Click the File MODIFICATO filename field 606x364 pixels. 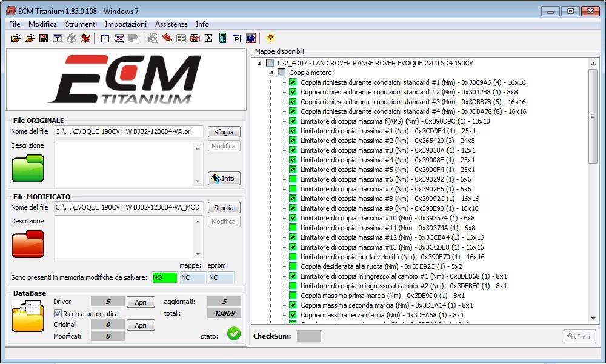pos(128,207)
